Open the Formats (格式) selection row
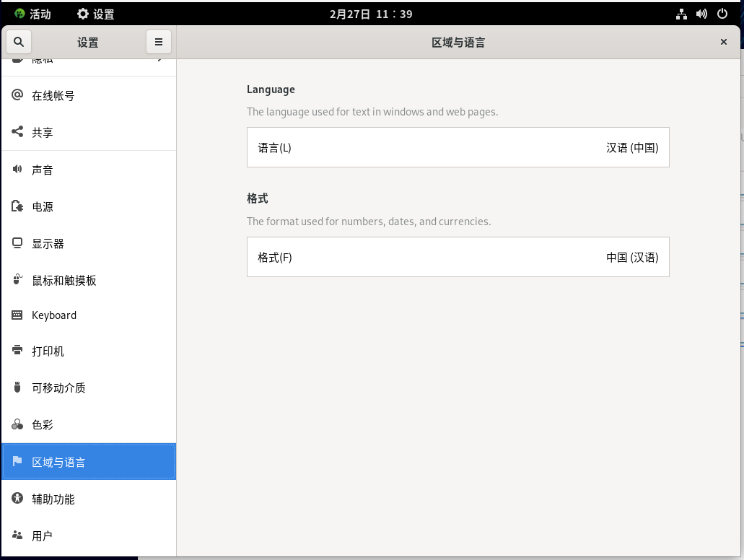This screenshot has width=744, height=560. 458,257
